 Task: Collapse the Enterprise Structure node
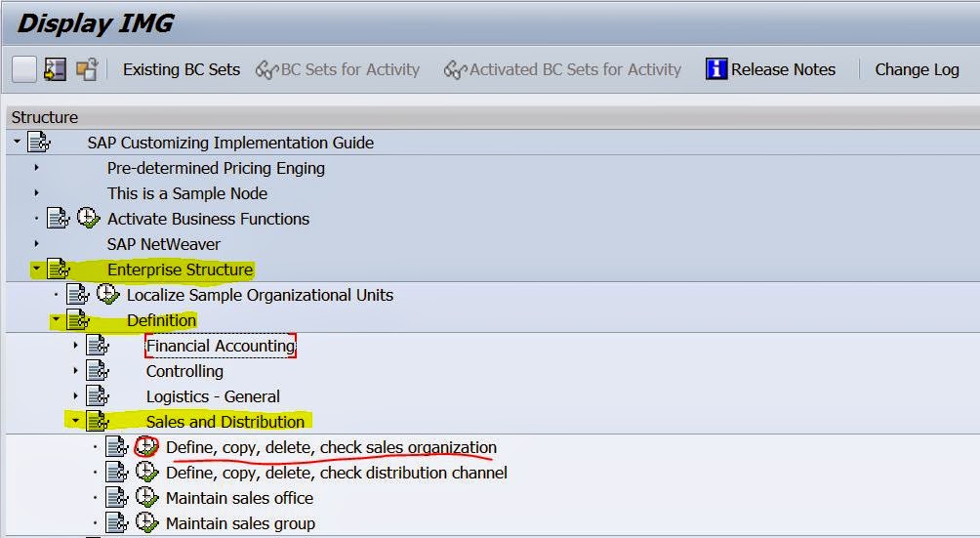tap(36, 269)
